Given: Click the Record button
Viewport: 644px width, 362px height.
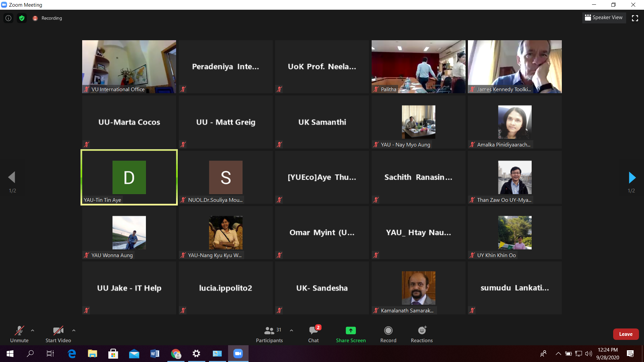Looking at the screenshot, I should click(388, 334).
